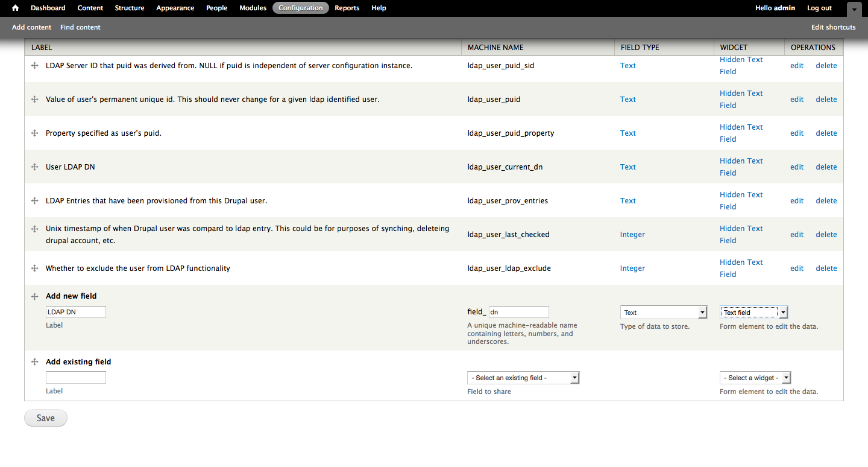Click 'Whether to exclude the user' label text

click(x=138, y=268)
